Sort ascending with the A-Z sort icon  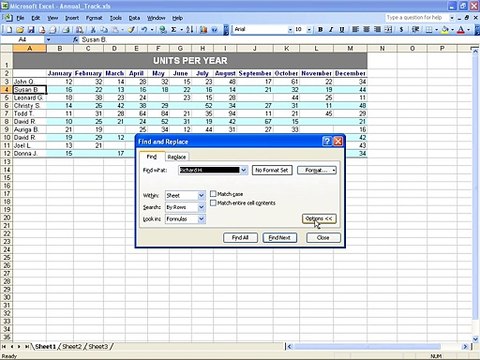(190, 30)
